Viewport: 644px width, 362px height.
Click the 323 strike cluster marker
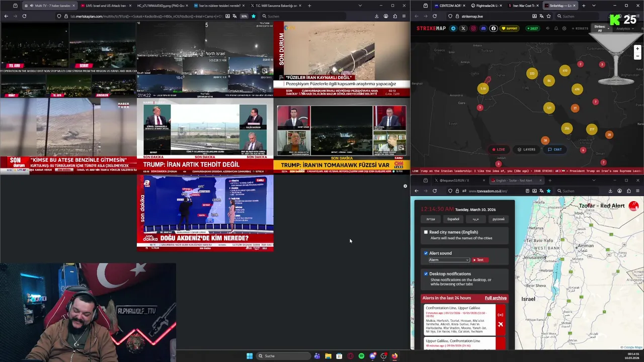(x=532, y=74)
